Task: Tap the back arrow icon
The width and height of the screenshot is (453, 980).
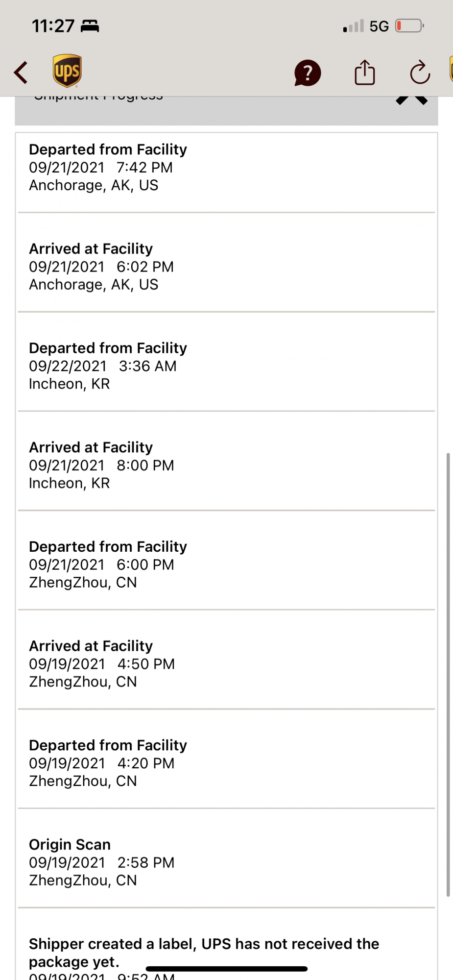Action: pyautogui.click(x=21, y=73)
